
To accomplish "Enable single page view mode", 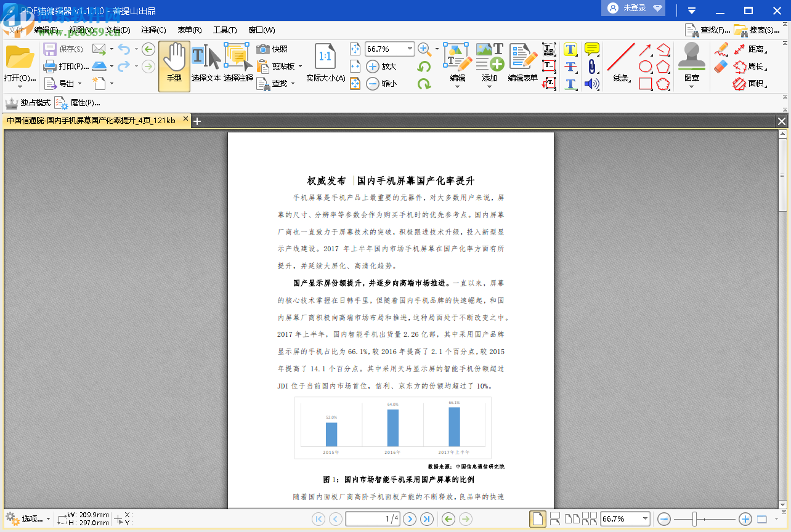I will (537, 519).
